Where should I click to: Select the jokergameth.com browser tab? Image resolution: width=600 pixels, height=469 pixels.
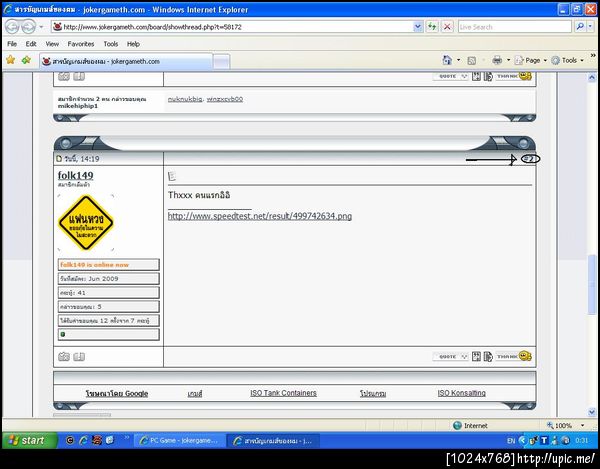click(x=126, y=61)
